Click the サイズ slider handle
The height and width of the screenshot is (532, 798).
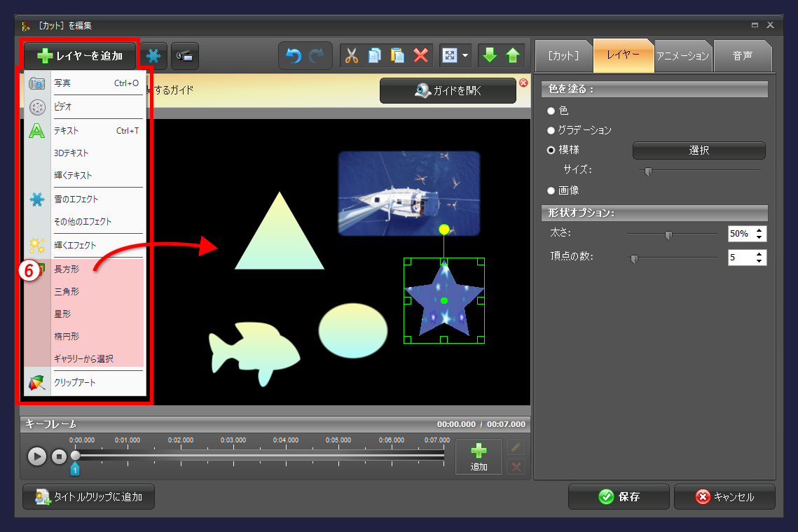pos(648,171)
